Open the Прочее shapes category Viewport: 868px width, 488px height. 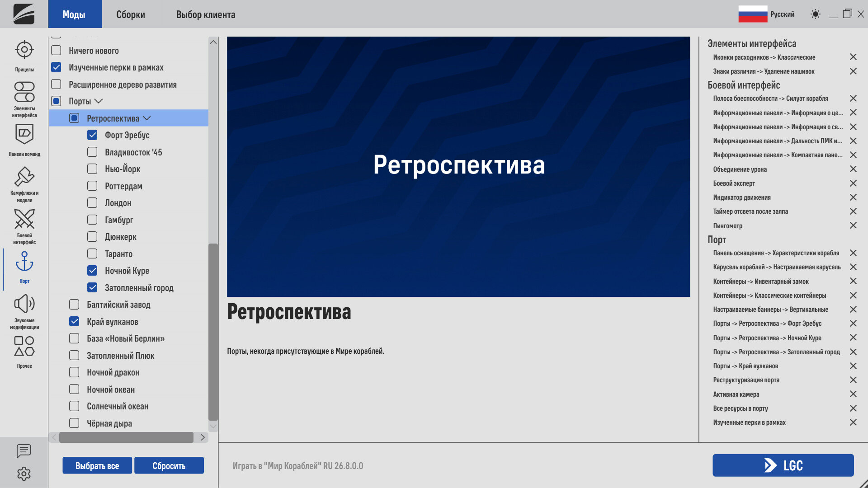24,352
